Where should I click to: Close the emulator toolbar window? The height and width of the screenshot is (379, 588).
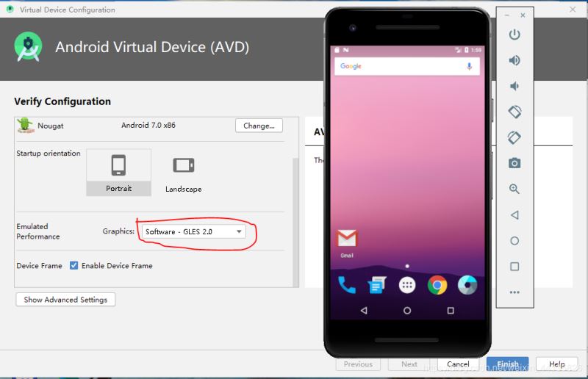(x=523, y=15)
